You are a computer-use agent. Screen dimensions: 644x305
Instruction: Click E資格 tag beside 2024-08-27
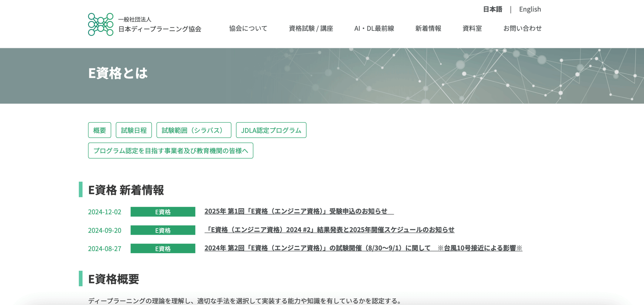coord(163,249)
